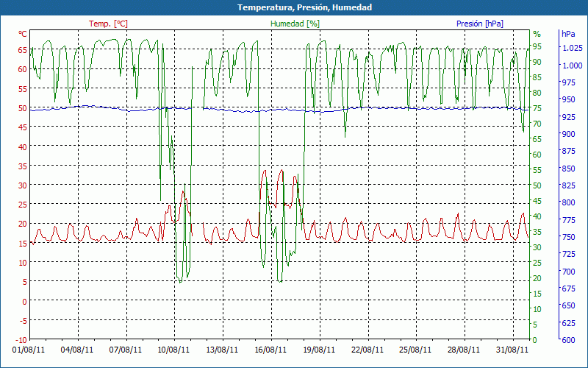
Task: Click the '70' humidity axis value
Action: pyautogui.click(x=537, y=124)
